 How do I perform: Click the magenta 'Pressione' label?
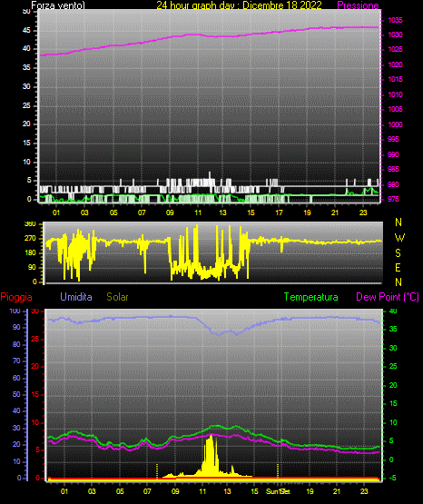click(358, 5)
